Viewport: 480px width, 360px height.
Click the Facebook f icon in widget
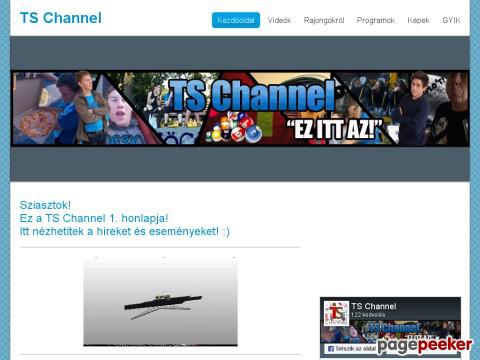pyautogui.click(x=331, y=349)
